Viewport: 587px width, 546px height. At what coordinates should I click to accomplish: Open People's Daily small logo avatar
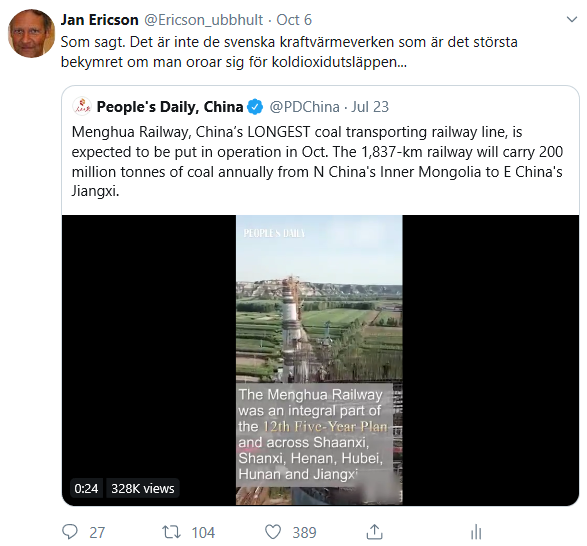pos(82,106)
